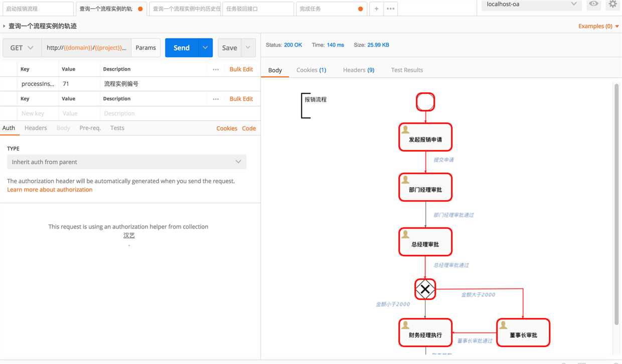Viewport: 622px width, 364px height.
Task: Open the response Headers (9) tab
Action: (x=359, y=70)
